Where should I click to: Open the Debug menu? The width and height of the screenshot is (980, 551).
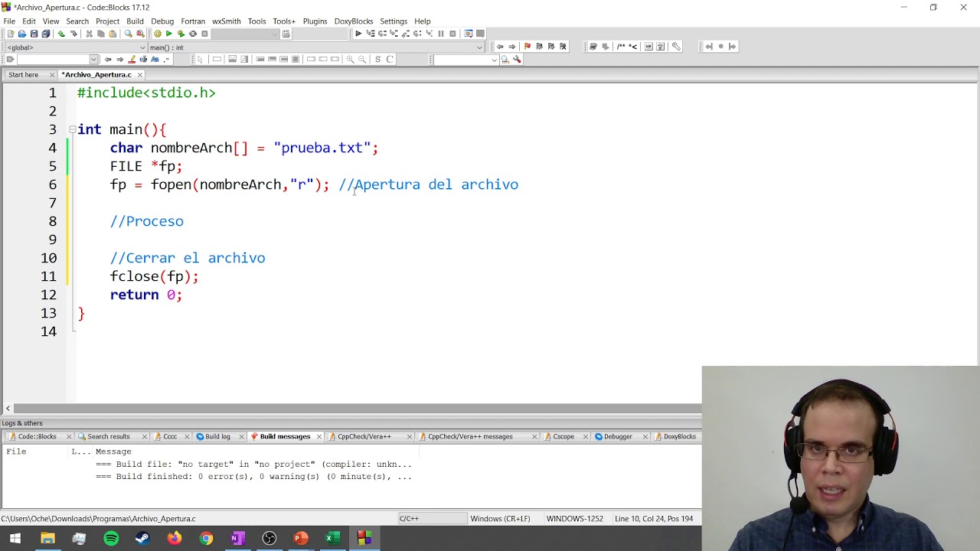tap(162, 21)
